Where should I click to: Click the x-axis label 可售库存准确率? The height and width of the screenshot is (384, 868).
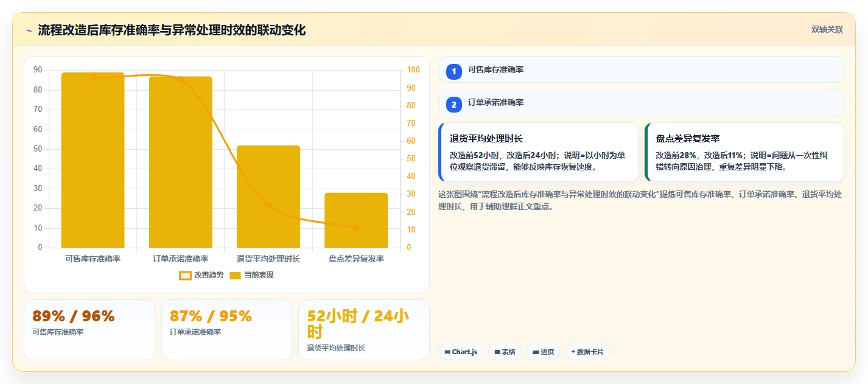pyautogui.click(x=93, y=259)
